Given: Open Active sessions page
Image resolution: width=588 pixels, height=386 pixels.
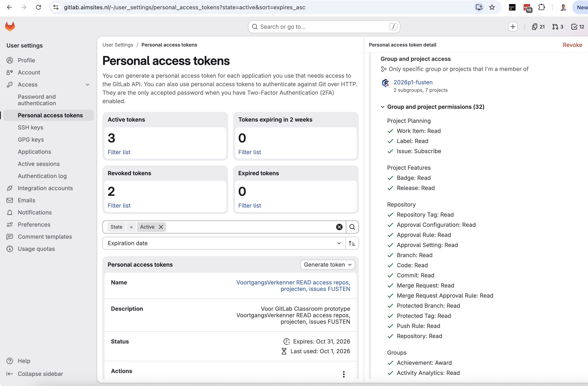Looking at the screenshot, I should click(38, 164).
